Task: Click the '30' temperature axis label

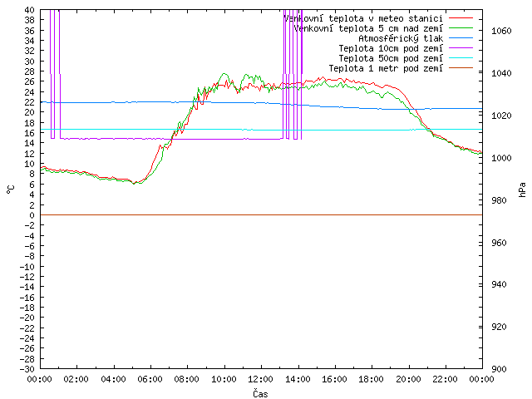Action: (30, 62)
